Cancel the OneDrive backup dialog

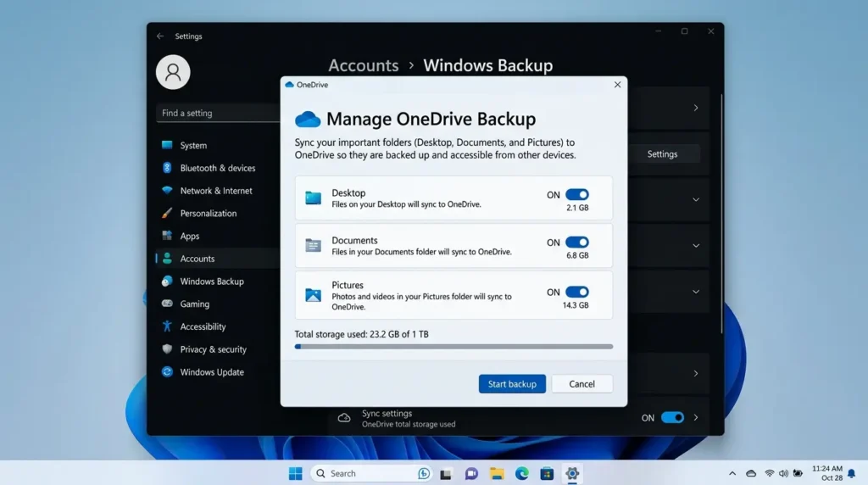tap(581, 384)
